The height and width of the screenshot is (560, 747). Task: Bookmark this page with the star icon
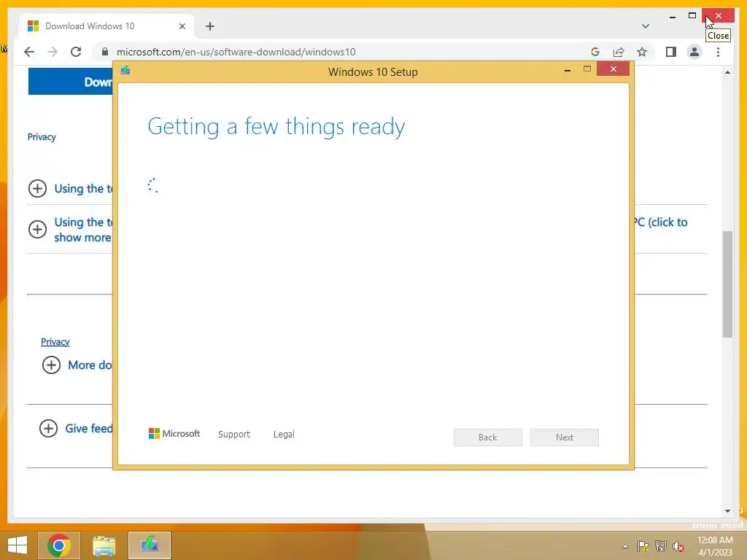[x=642, y=52]
